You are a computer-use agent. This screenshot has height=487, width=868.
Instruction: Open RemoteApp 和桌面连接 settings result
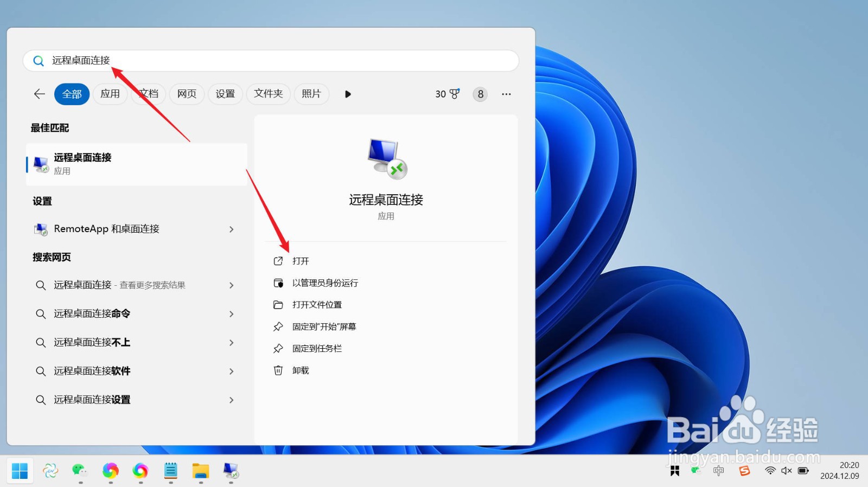[x=137, y=229]
